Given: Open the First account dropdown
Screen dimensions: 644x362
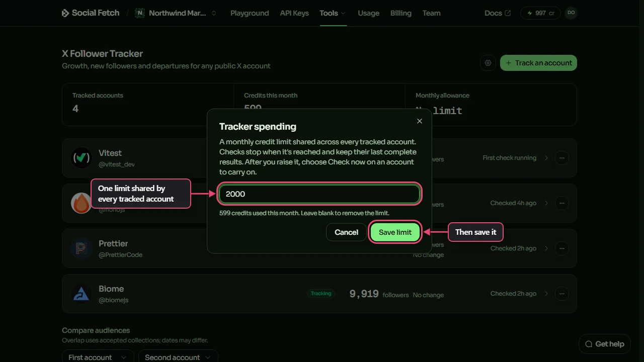Looking at the screenshot, I should pos(98,357).
